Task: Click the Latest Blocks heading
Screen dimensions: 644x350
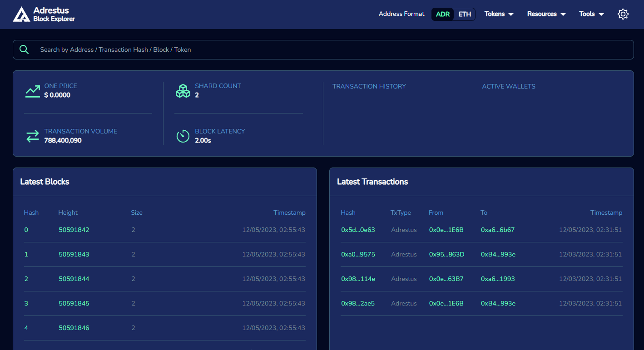Action: click(x=45, y=182)
